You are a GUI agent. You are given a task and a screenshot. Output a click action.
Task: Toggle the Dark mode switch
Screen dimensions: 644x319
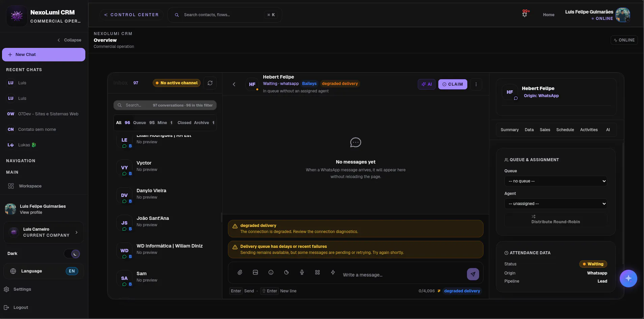coord(72,254)
